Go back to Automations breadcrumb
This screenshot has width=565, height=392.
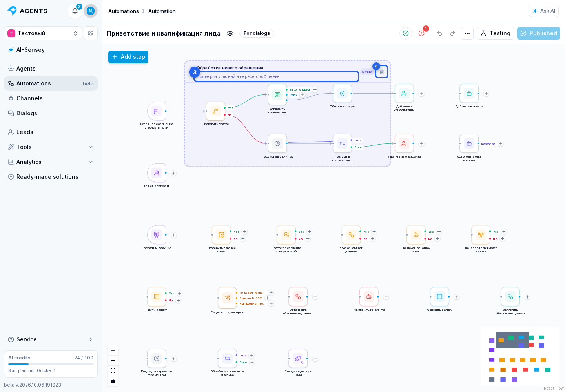pos(124,11)
